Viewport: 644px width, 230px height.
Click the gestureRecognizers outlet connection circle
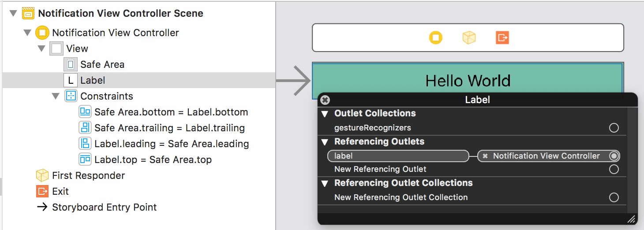coord(614,128)
